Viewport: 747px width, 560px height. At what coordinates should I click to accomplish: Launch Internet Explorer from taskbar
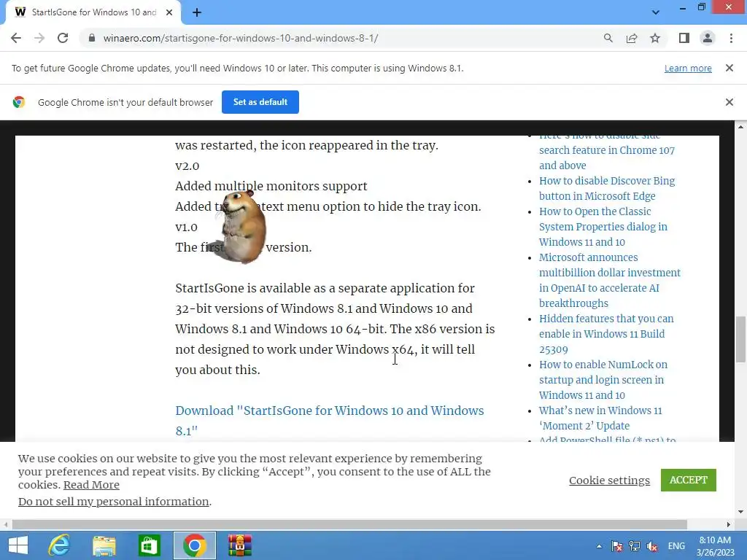(59, 545)
